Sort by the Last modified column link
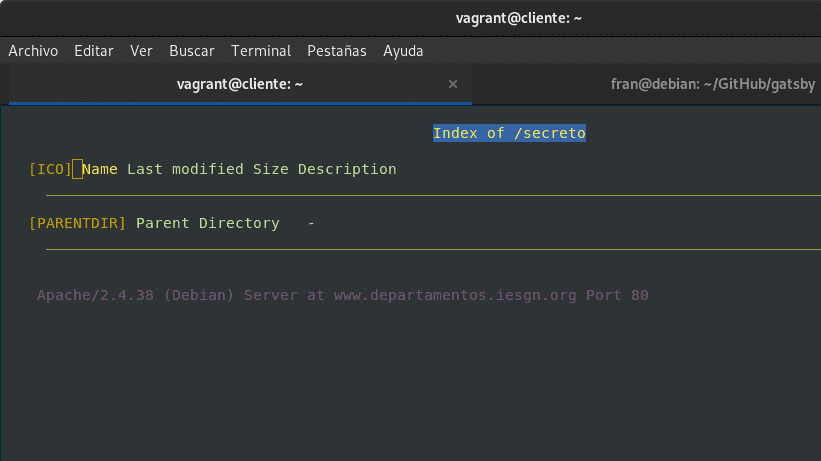The width and height of the screenshot is (821, 461). 185,169
